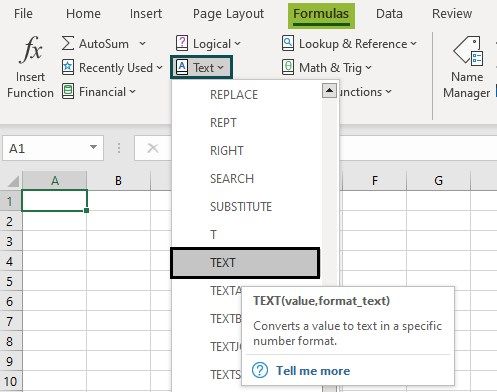The image size is (497, 392).
Task: Select the highlighted TEXT function
Action: (x=245, y=263)
